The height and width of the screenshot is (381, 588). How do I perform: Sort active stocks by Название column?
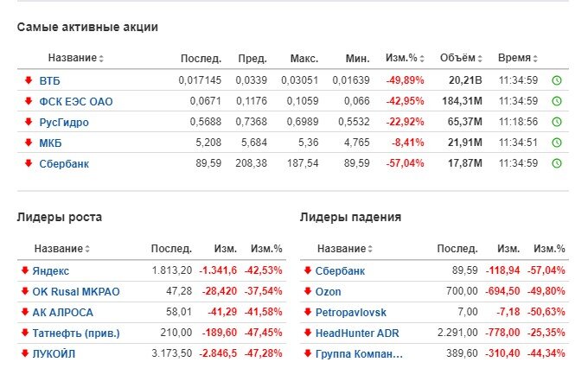tap(75, 59)
